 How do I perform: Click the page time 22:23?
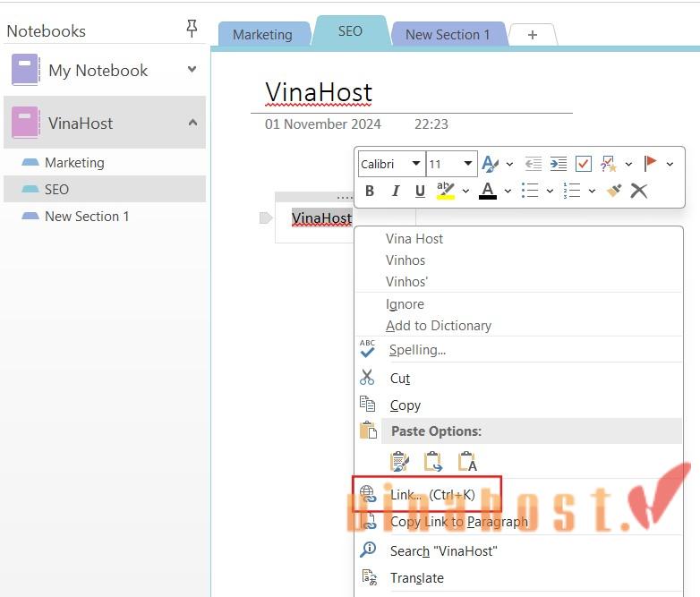pyautogui.click(x=431, y=124)
